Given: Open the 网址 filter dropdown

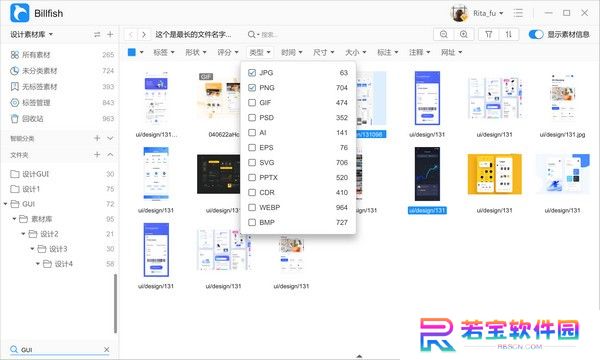Looking at the screenshot, I should click(452, 52).
